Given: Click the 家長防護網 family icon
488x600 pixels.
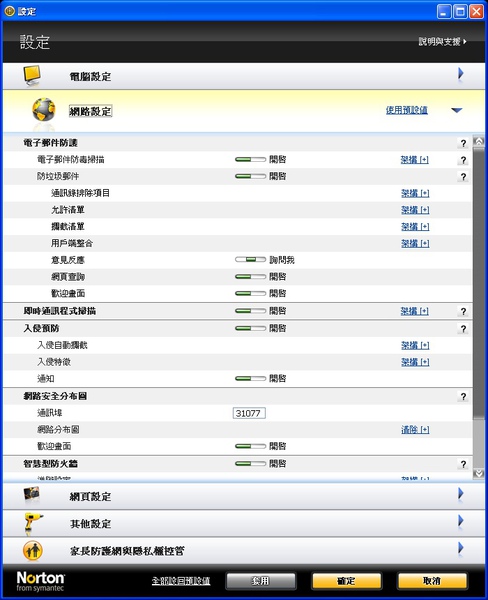Looking at the screenshot, I should pos(33,551).
